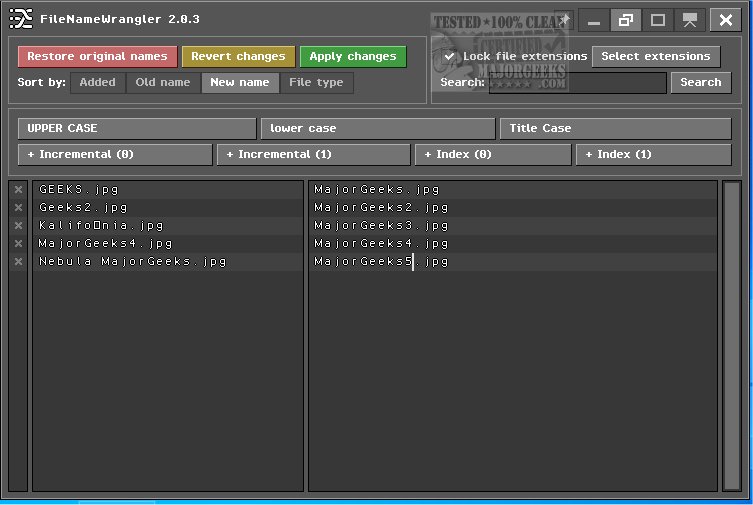This screenshot has width=753, height=505.
Task: Click the Search button
Action: [701, 83]
